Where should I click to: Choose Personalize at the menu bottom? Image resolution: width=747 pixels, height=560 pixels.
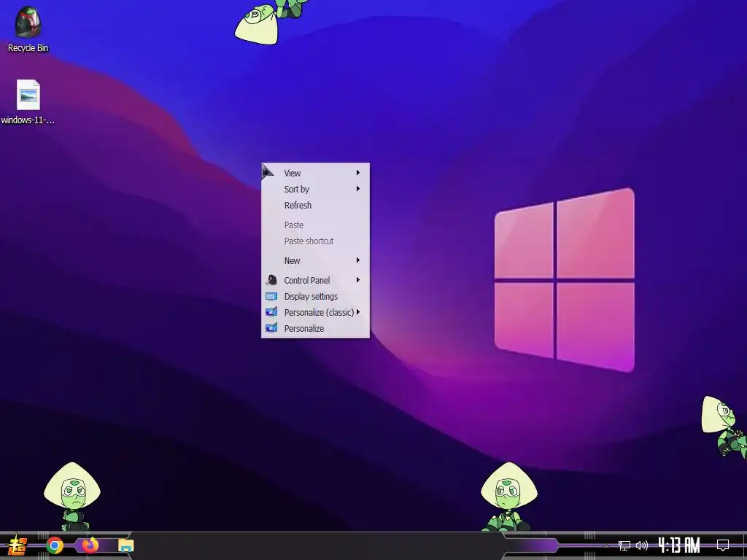pyautogui.click(x=315, y=329)
